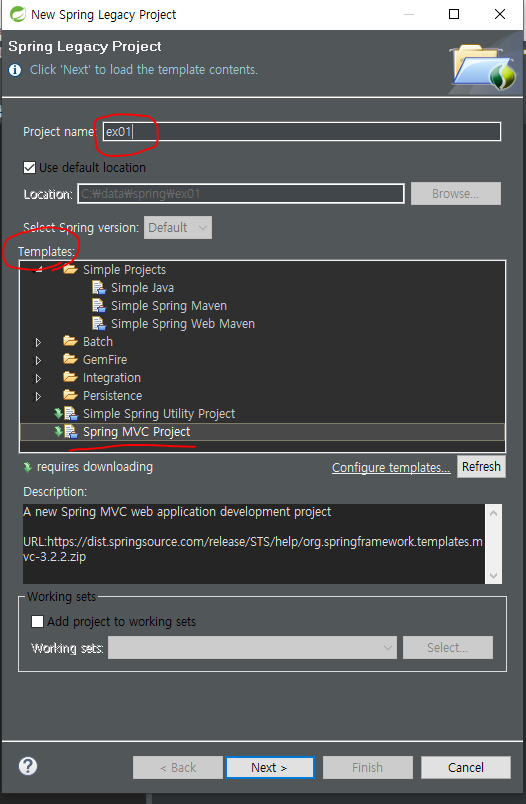
Task: Close the New Spring Legacy Project dialog
Action: pyautogui.click(x=500, y=14)
